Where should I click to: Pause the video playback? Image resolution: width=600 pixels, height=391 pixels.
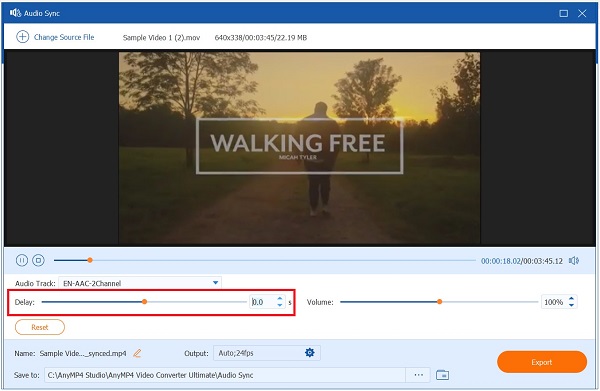point(22,261)
